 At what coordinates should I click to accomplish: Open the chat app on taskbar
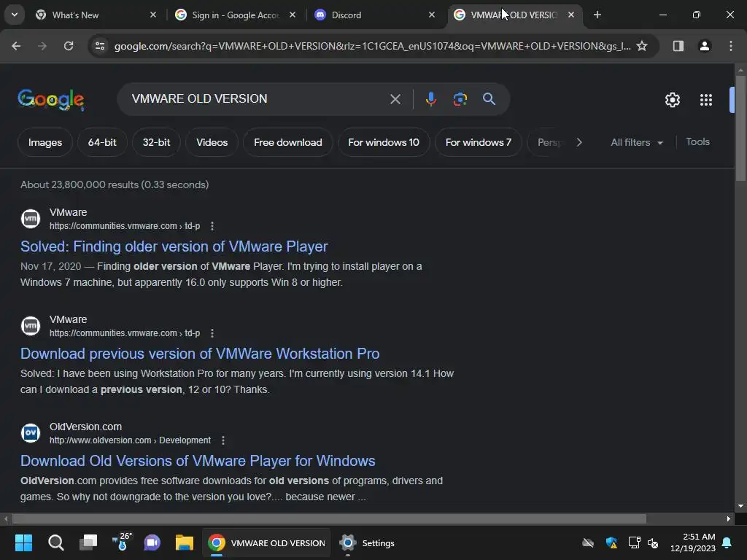click(x=152, y=542)
